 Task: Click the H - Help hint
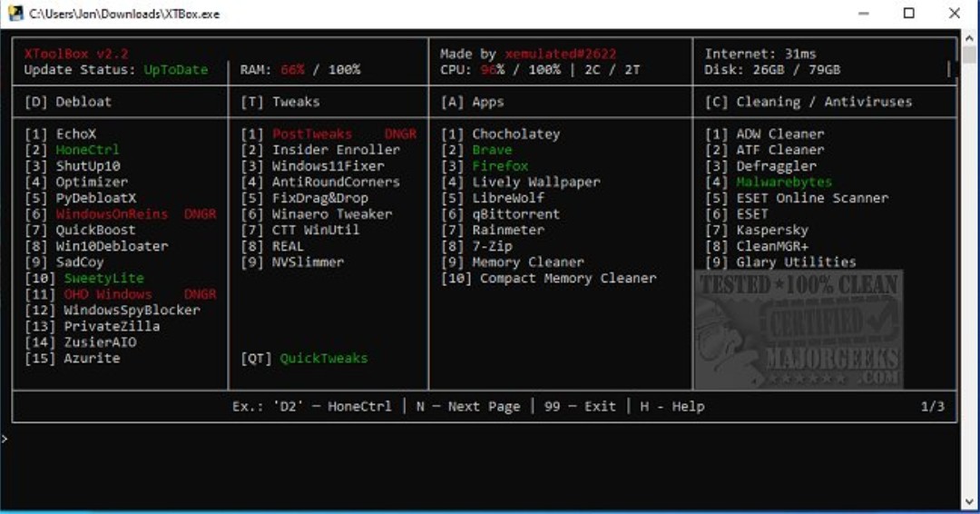[671, 407]
